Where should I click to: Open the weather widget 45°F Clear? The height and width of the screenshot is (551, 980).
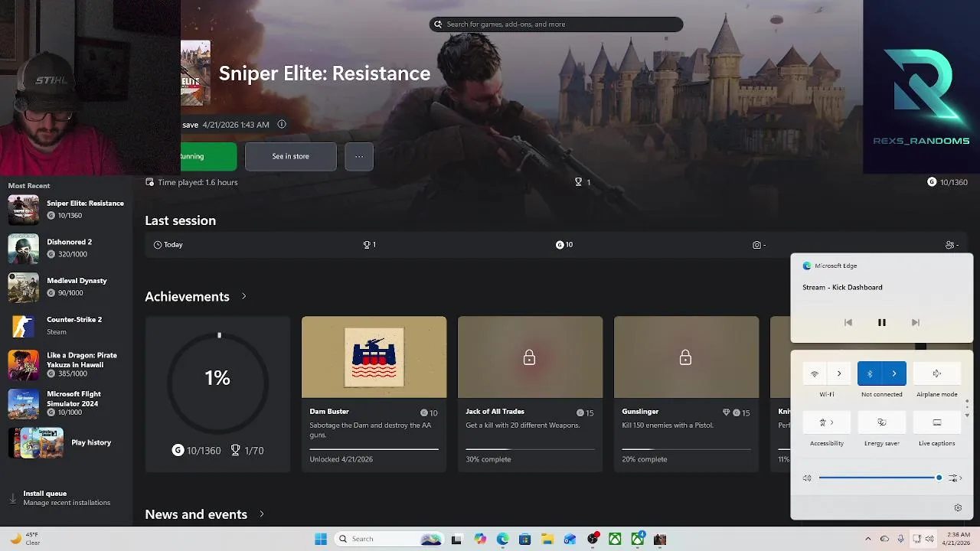click(24, 539)
